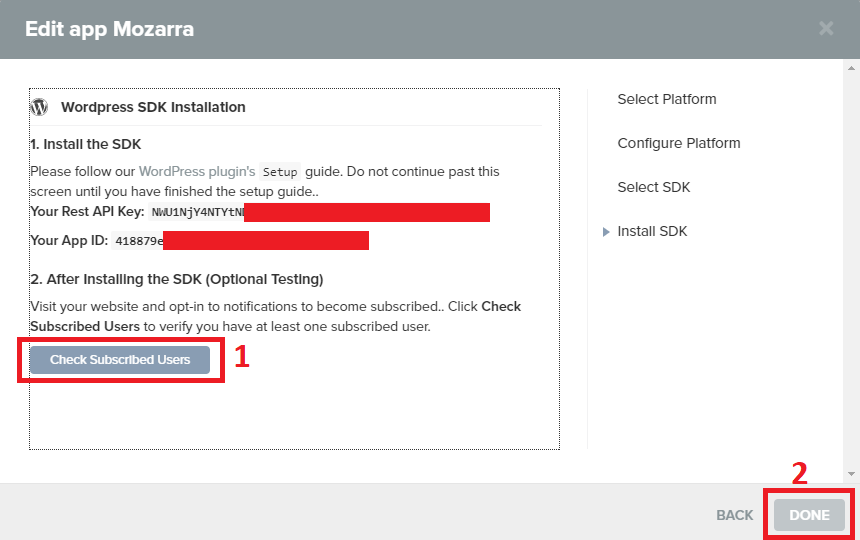Select the Rest API Key field
Screen dimensions: 860x540
click(x=319, y=212)
